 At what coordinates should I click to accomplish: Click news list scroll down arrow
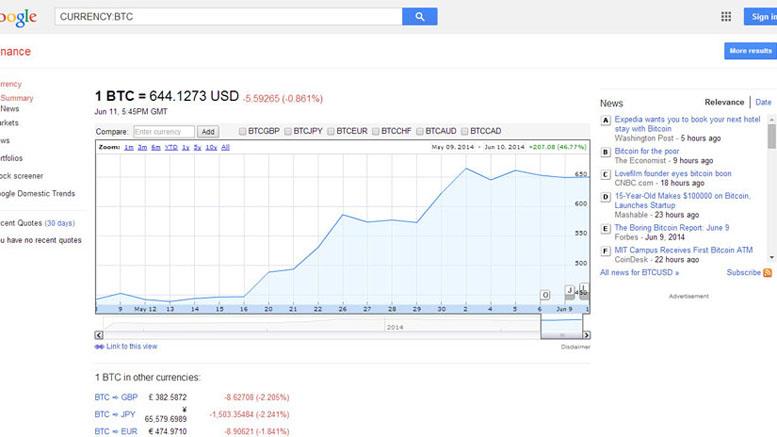coord(772,257)
